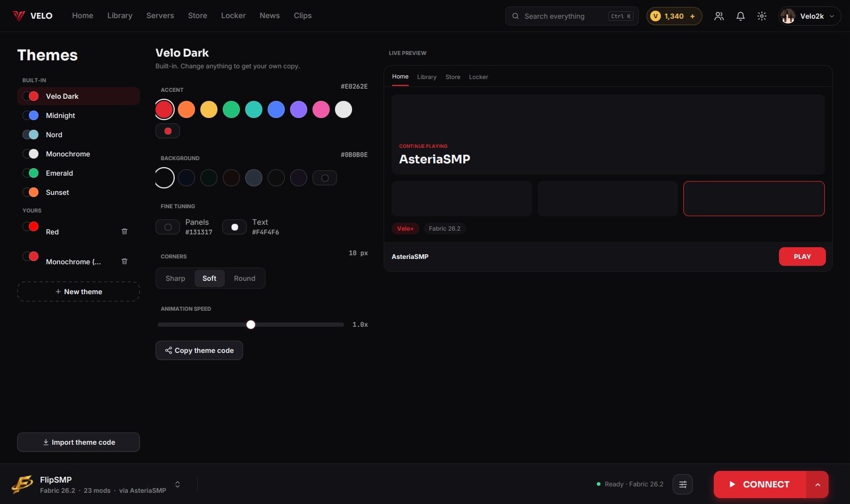Select the Midnight theme
Viewport: 850px width, 504px height.
(79, 115)
